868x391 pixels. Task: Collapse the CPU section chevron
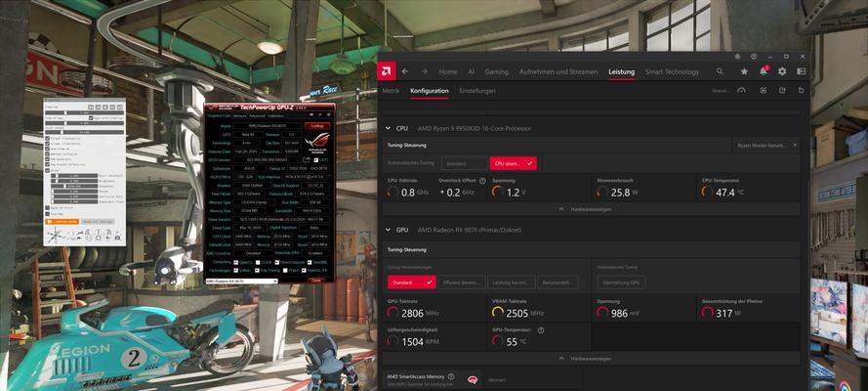tap(388, 128)
